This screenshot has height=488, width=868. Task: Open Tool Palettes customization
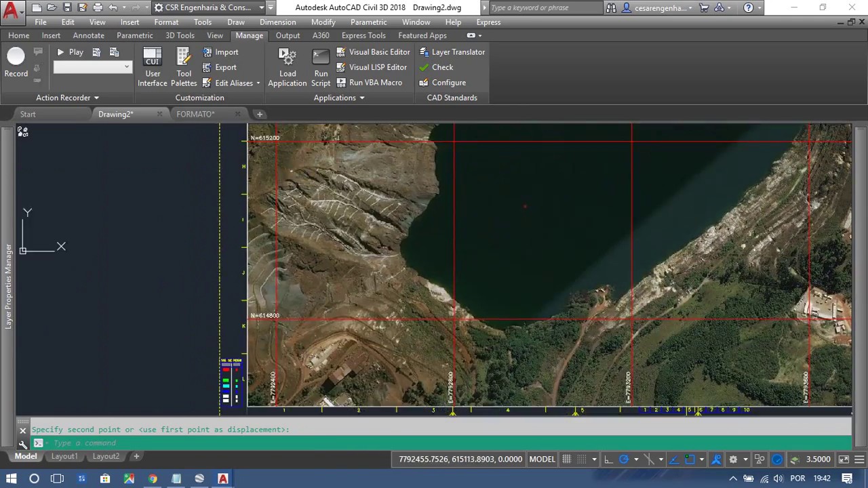[184, 66]
